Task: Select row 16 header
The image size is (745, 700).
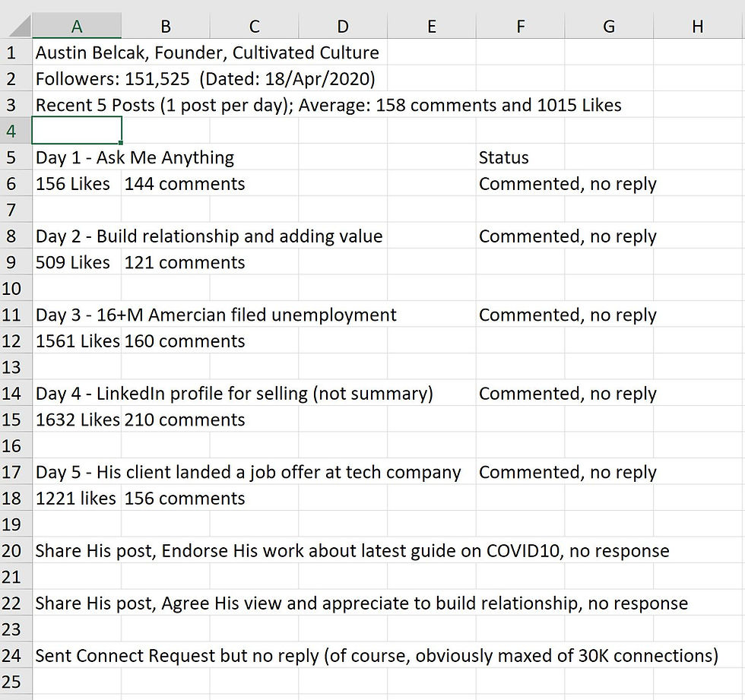Action: pos(16,445)
